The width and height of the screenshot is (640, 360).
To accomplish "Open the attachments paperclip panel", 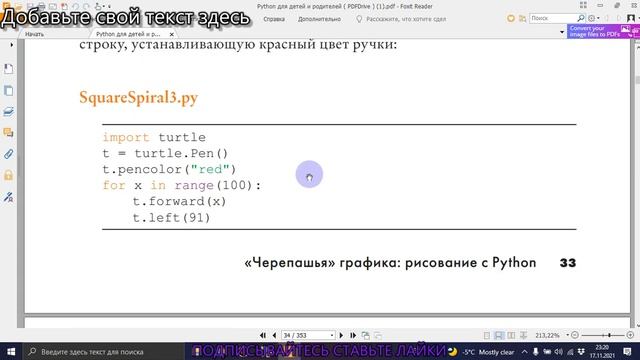I will [x=8, y=154].
